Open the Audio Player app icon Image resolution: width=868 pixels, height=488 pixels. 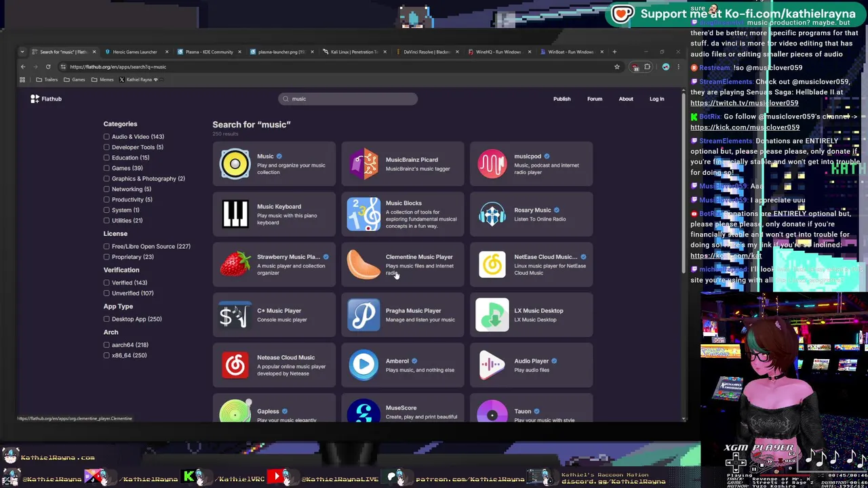(492, 365)
